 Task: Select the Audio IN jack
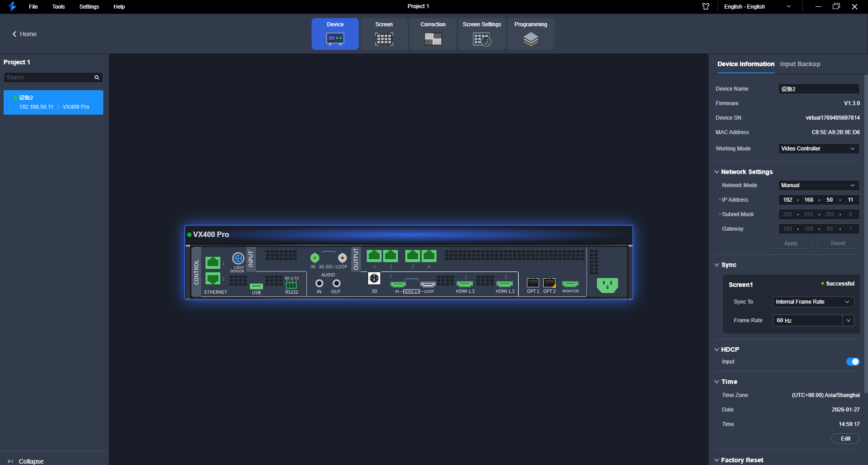(x=319, y=283)
